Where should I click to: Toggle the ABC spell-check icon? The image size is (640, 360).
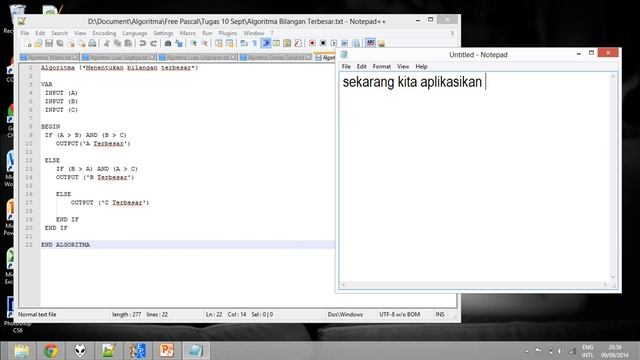point(370,43)
